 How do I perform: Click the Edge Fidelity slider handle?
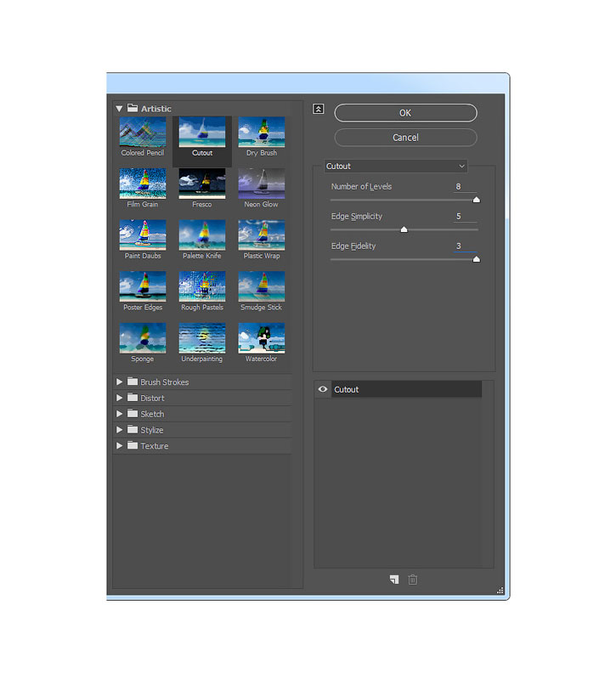(x=476, y=259)
